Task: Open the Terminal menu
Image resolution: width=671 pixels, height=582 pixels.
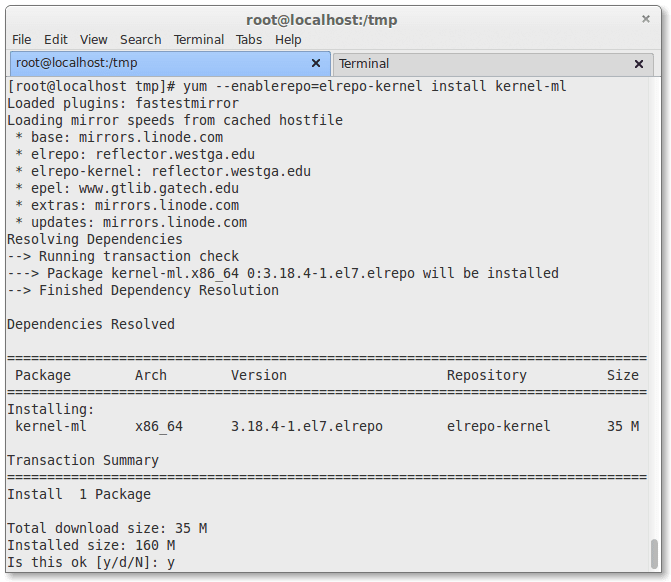Action: 199,40
